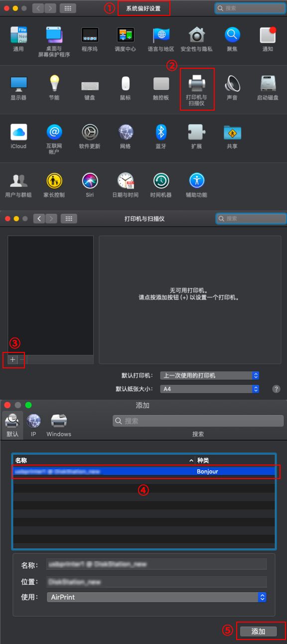The width and height of the screenshot is (287, 644).
Task: Open the Network (网络) preferences icon
Action: tap(126, 136)
